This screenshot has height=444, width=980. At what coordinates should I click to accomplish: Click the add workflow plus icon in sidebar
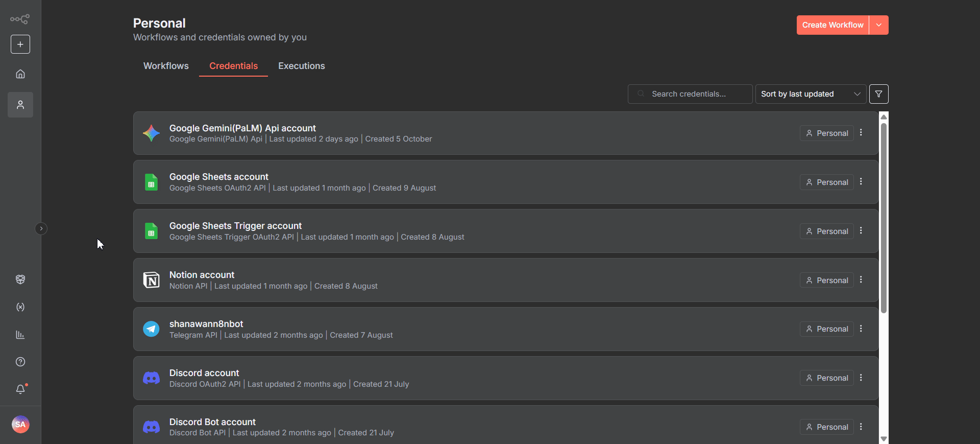[20, 44]
